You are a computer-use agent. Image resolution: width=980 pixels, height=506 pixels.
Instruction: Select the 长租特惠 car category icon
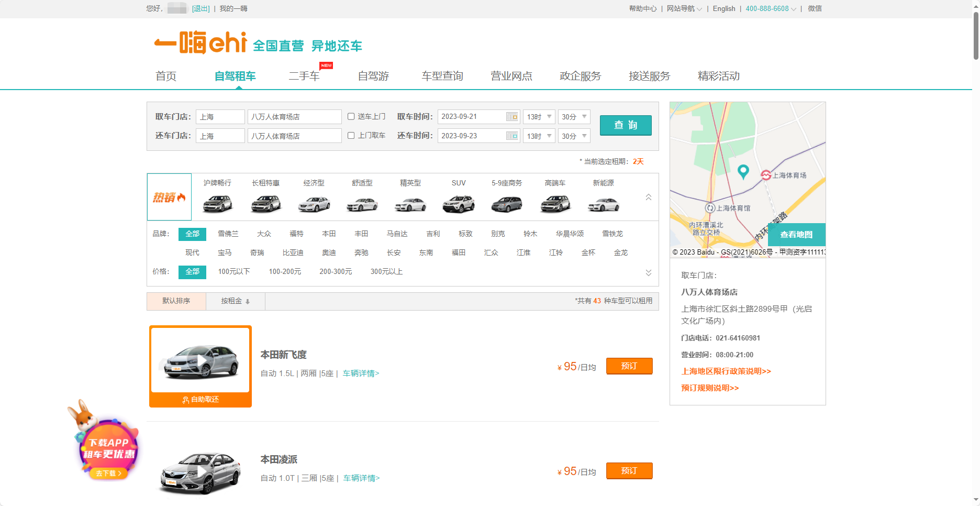click(265, 203)
